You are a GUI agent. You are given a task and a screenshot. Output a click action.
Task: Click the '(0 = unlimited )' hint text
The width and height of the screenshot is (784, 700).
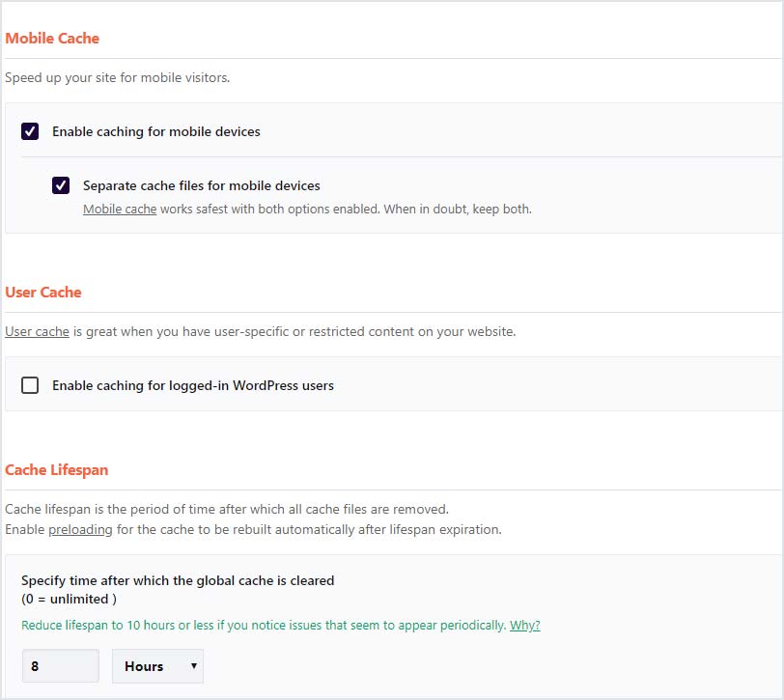pos(69,599)
